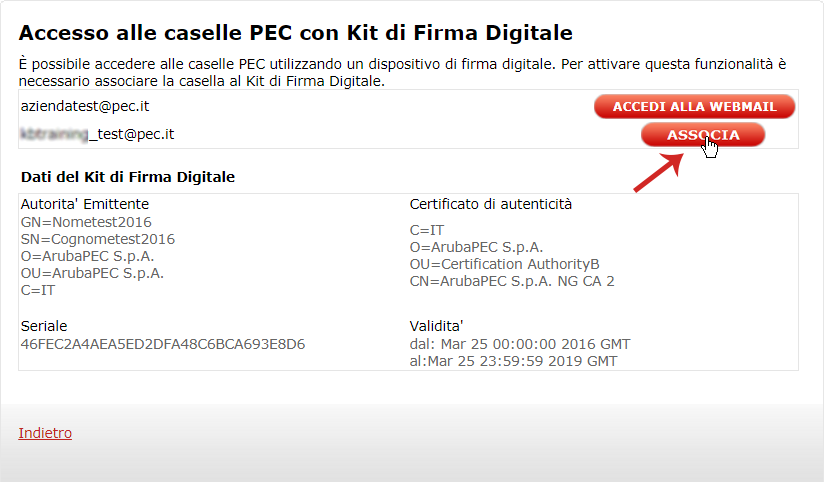Viewport: 824px width, 482px height.
Task: Select the aziendatest@pec.it address
Action: [x=85, y=106]
